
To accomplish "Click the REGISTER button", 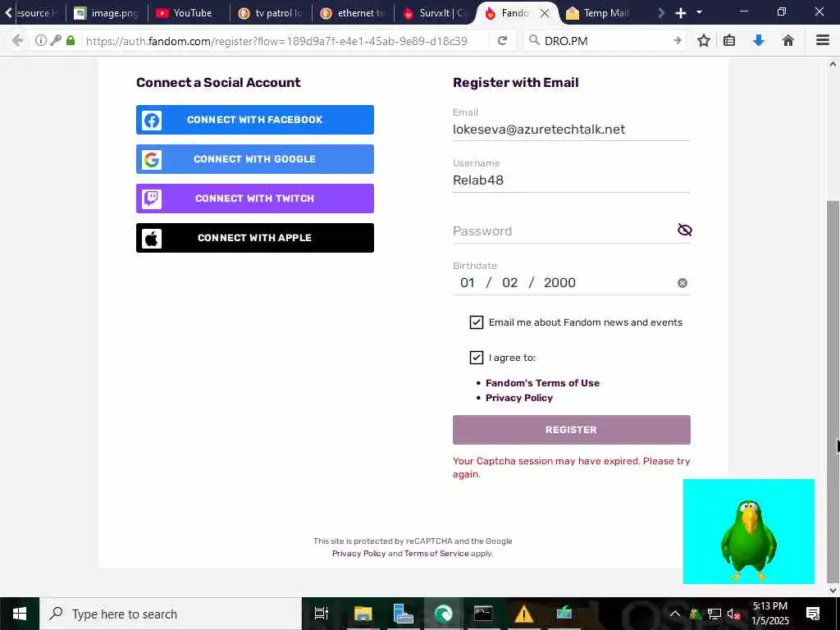I will pyautogui.click(x=571, y=430).
